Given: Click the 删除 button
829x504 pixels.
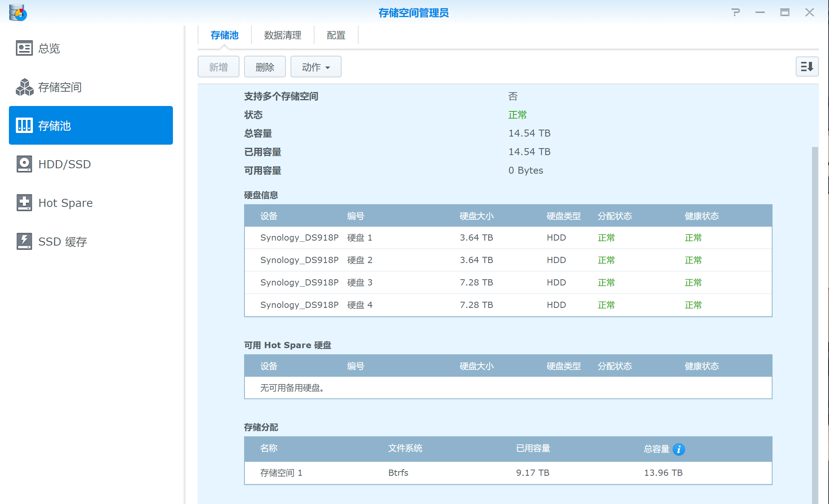Looking at the screenshot, I should (265, 67).
